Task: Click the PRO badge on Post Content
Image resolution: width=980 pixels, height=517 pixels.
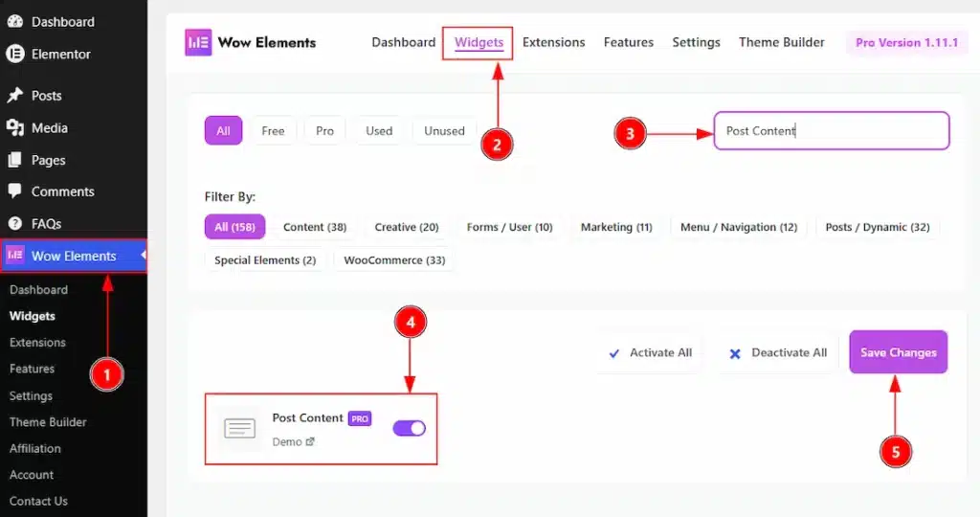Action: coord(360,418)
